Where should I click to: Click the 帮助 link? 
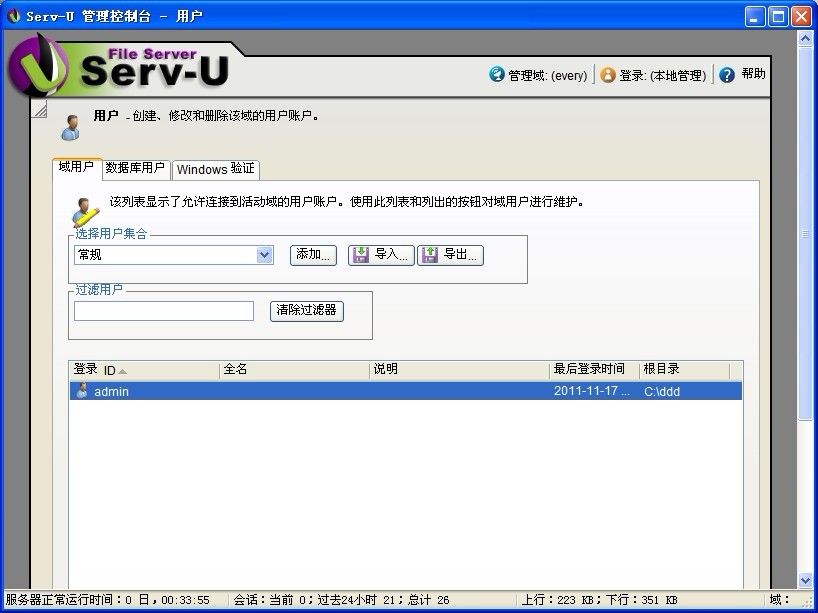click(x=753, y=74)
